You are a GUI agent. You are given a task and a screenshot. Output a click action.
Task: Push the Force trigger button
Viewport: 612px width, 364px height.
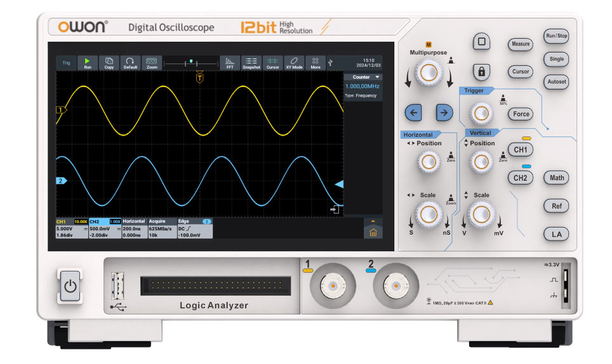[521, 114]
